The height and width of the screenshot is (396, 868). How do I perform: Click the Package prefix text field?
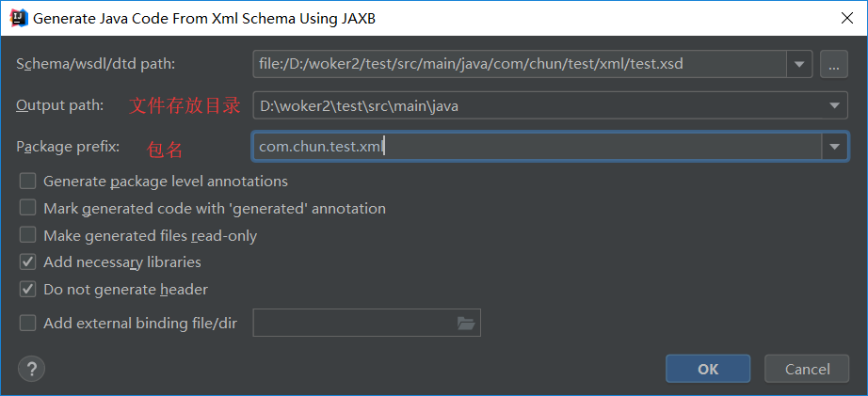click(537, 147)
